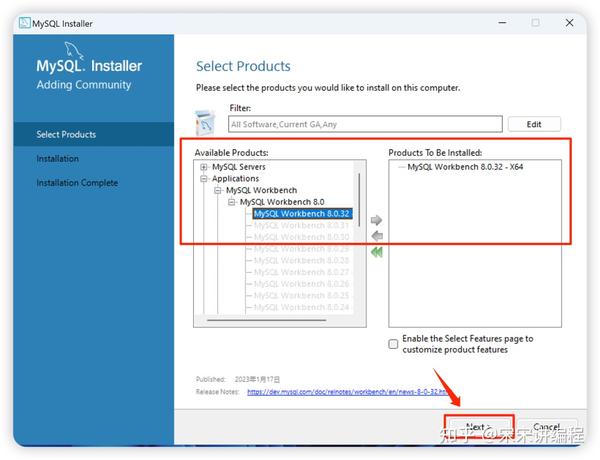This screenshot has height=460, width=600.
Task: Open the release notes hyperlink
Action: [348, 392]
